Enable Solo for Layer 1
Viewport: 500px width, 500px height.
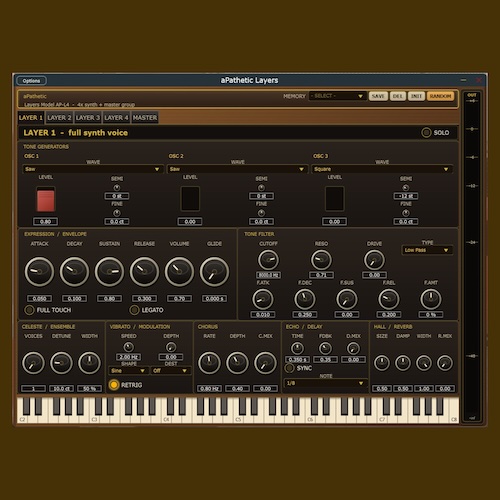point(426,133)
